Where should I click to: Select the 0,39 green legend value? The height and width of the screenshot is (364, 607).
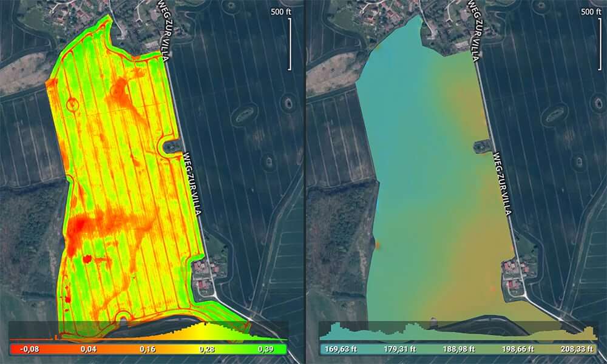point(266,349)
